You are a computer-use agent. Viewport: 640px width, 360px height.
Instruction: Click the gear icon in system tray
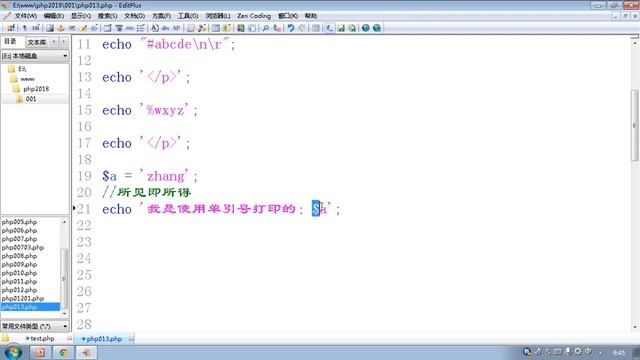point(578,351)
